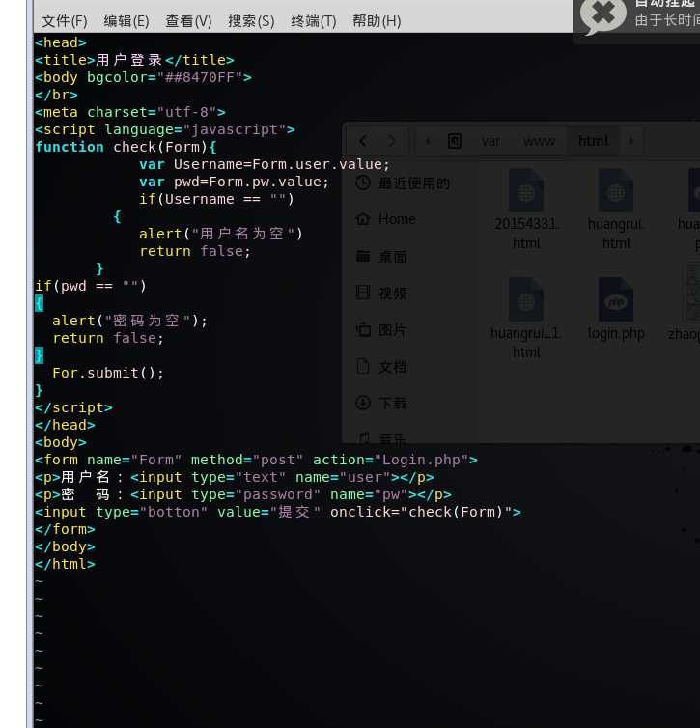Click the documents page icon in sidebar
700x728 pixels.
pos(363,366)
